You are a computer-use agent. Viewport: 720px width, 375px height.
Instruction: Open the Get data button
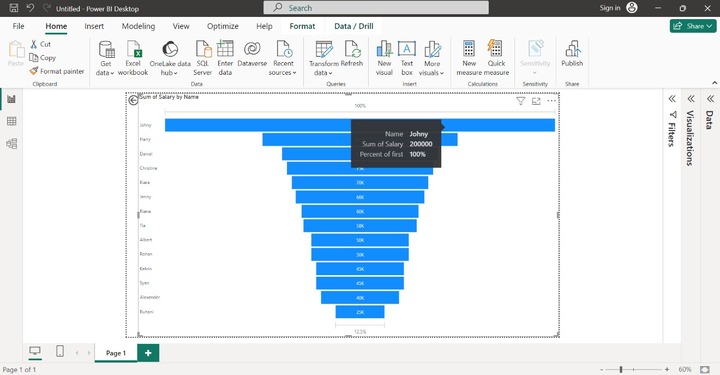[x=106, y=58]
